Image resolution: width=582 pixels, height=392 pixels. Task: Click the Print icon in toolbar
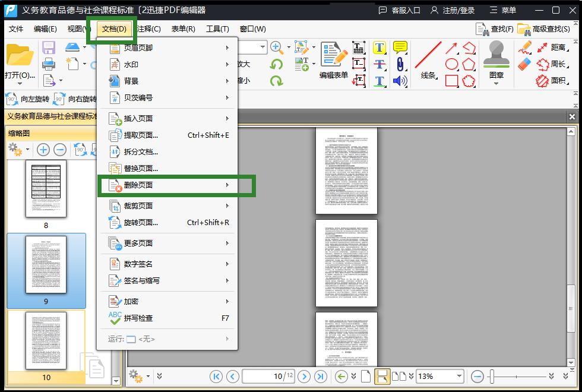[x=49, y=64]
